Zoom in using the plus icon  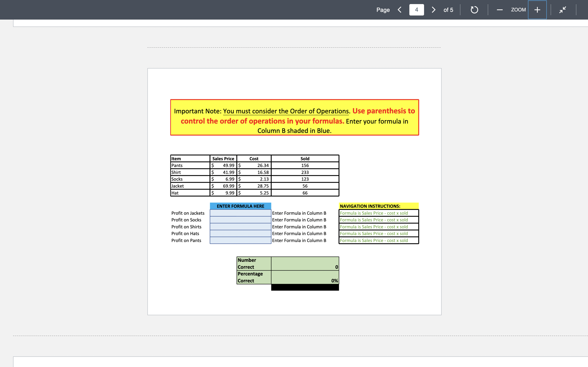tap(537, 10)
